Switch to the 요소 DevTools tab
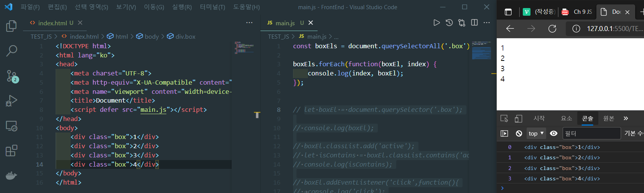 (567, 118)
